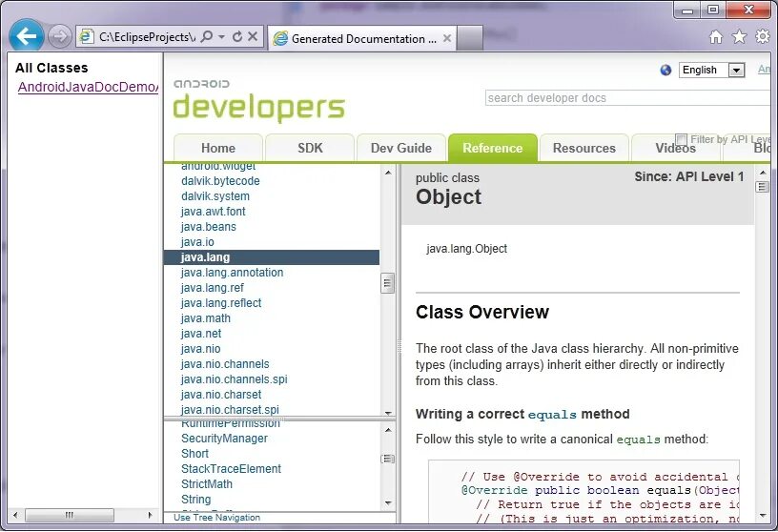Select the java.awt.font package
Image resolution: width=778 pixels, height=532 pixels.
point(213,212)
